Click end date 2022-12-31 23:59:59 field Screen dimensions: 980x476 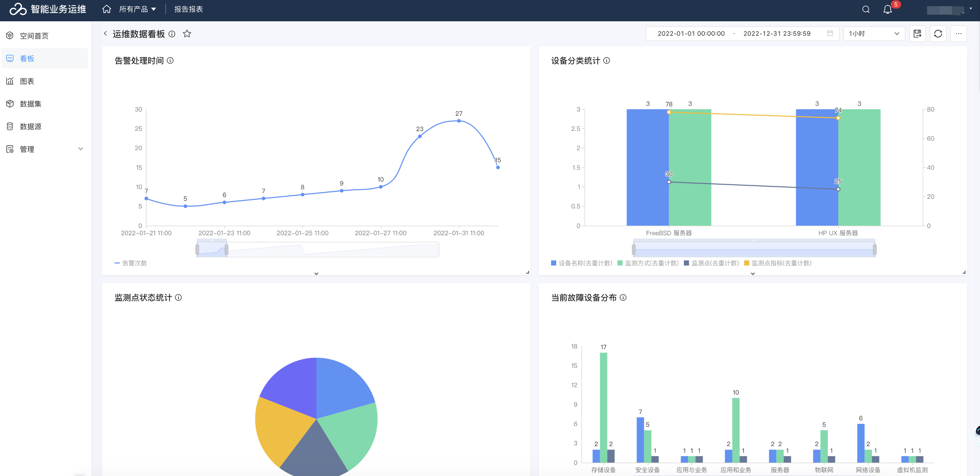click(x=777, y=34)
